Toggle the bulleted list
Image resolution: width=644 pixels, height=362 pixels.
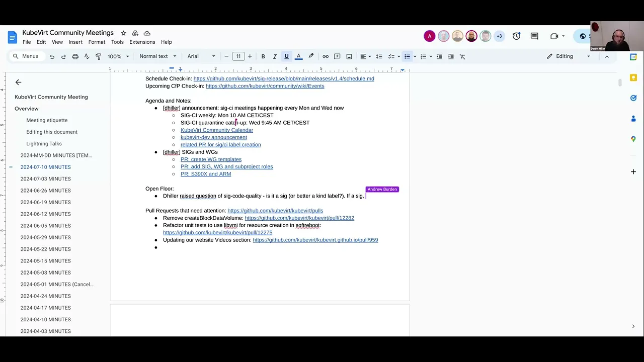pyautogui.click(x=407, y=56)
